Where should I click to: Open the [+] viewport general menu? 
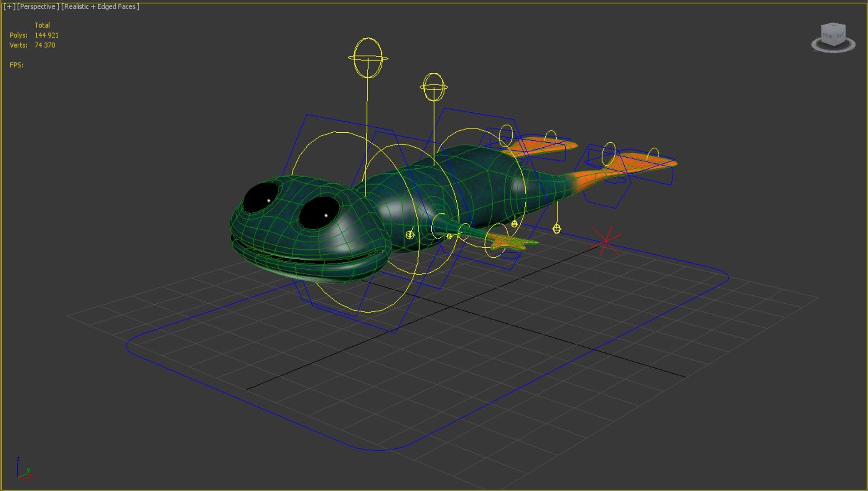pos(9,6)
